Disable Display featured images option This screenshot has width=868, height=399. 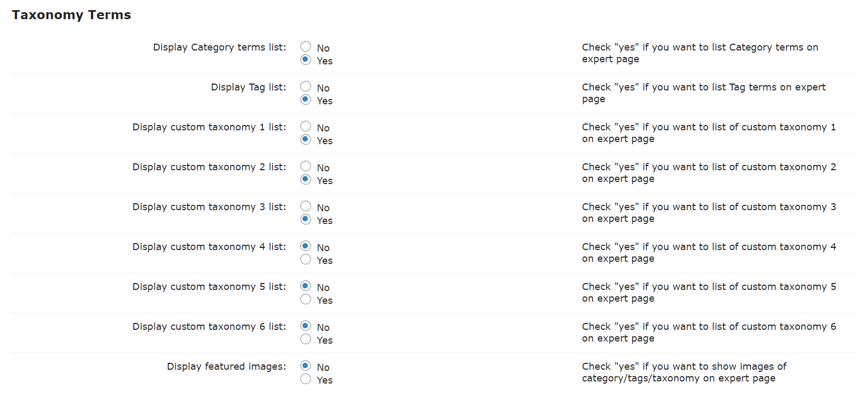tap(306, 366)
